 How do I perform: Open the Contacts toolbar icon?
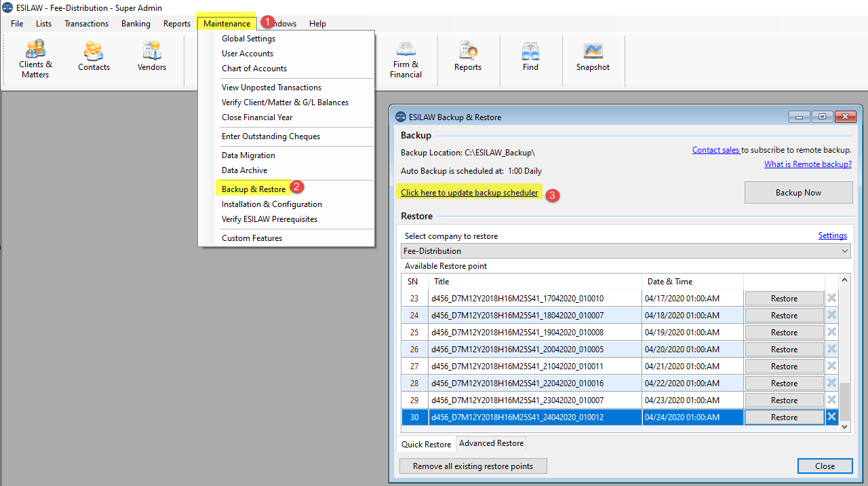[x=94, y=57]
